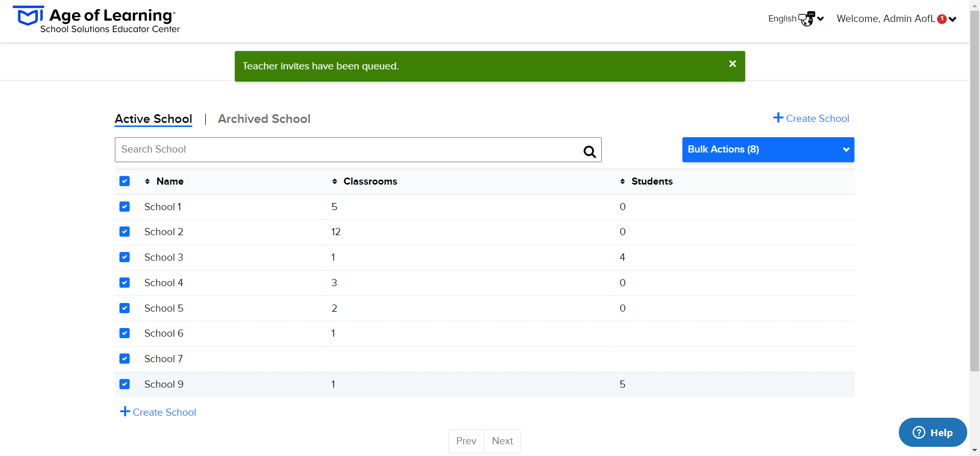Image resolution: width=980 pixels, height=456 pixels.
Task: Sort by Classrooms column arrows
Action: 335,181
